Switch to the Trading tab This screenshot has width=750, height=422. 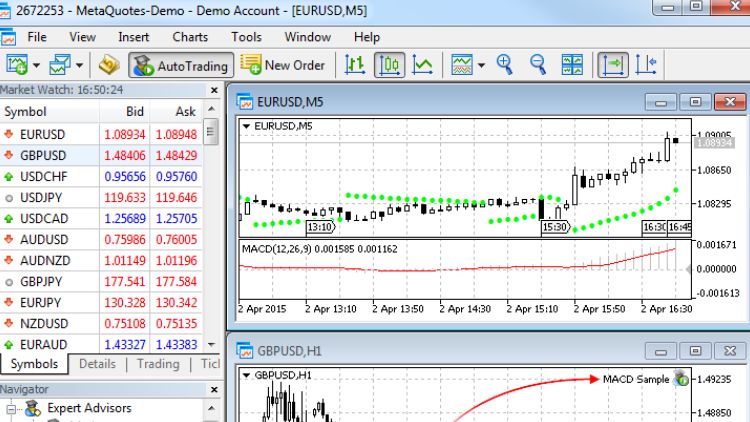(158, 364)
